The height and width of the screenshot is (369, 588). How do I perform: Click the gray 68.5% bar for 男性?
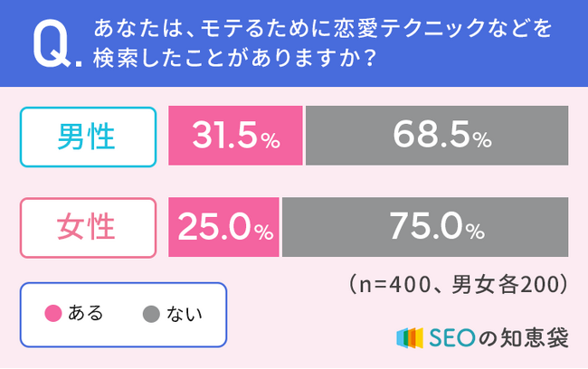click(x=437, y=137)
